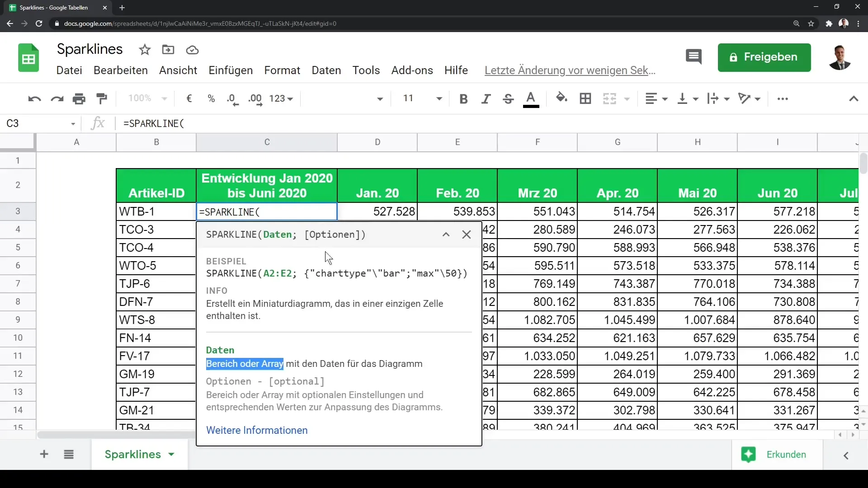This screenshot has height=488, width=868.
Task: Open fill color picker
Action: click(x=561, y=98)
